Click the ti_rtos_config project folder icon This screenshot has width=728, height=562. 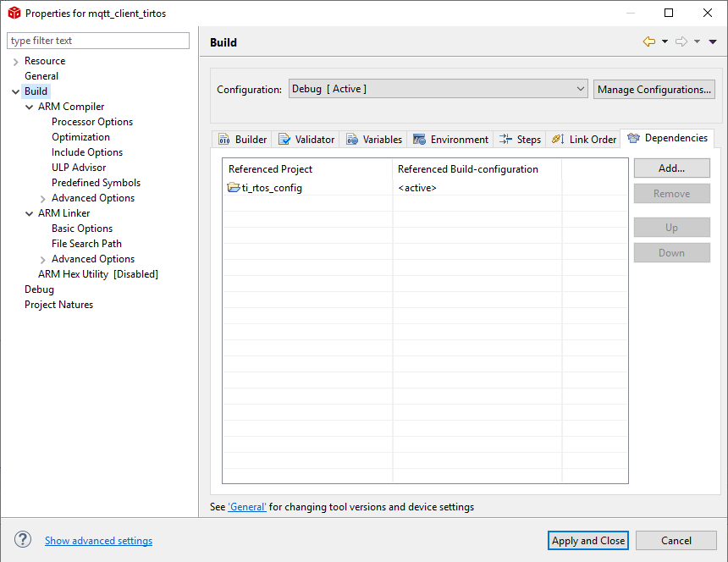(234, 188)
